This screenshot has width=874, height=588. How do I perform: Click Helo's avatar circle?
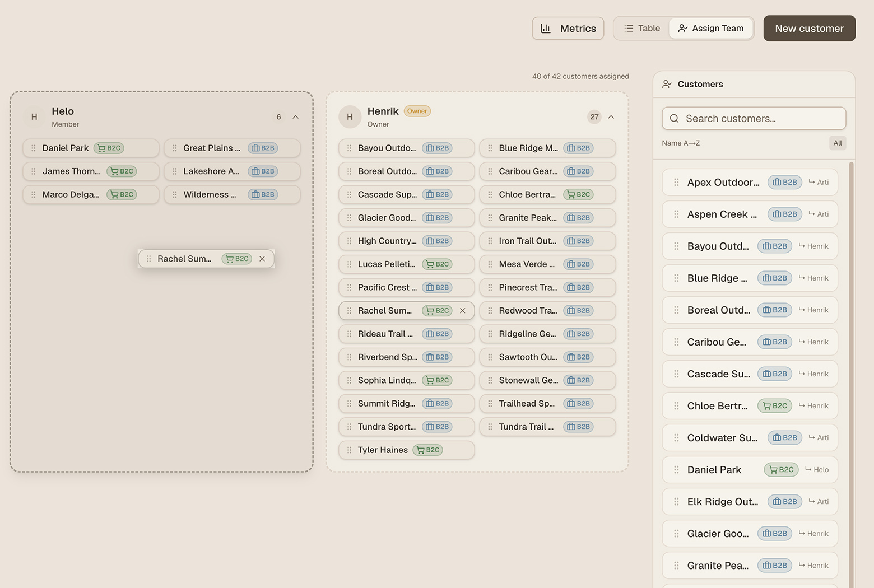click(x=34, y=117)
